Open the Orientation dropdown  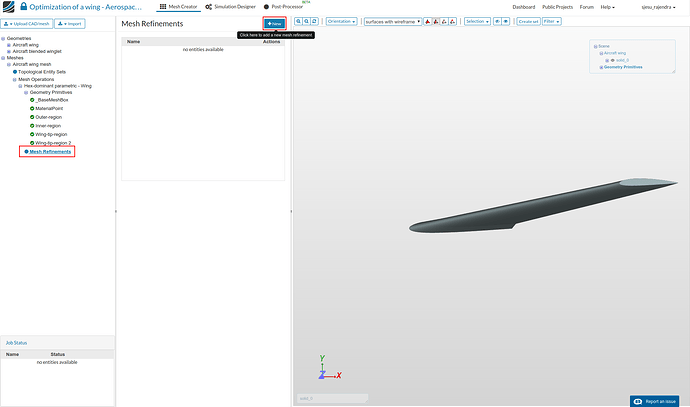click(341, 21)
